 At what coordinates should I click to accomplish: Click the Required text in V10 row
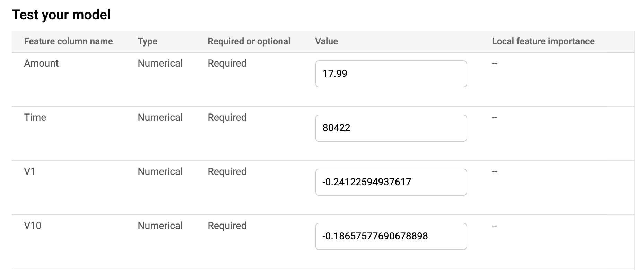point(227,226)
